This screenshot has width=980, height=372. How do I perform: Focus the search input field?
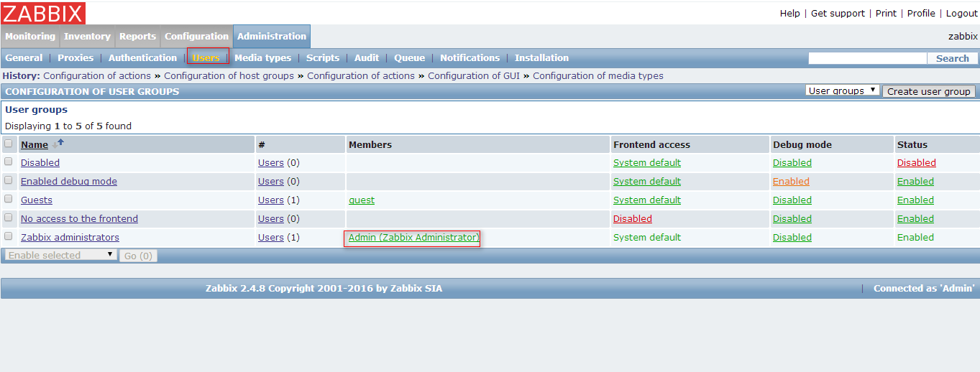click(867, 58)
